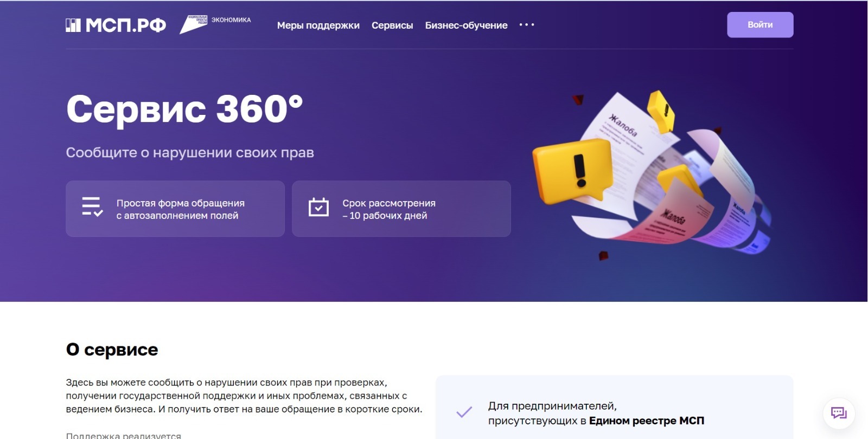Go to Бизнес-обучение section
The height and width of the screenshot is (439, 868).
(x=467, y=25)
